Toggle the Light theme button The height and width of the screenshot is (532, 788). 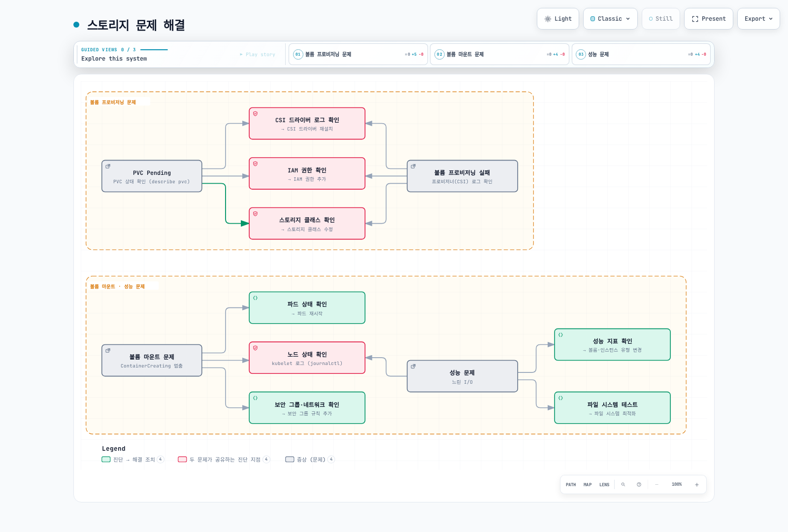[x=558, y=19]
